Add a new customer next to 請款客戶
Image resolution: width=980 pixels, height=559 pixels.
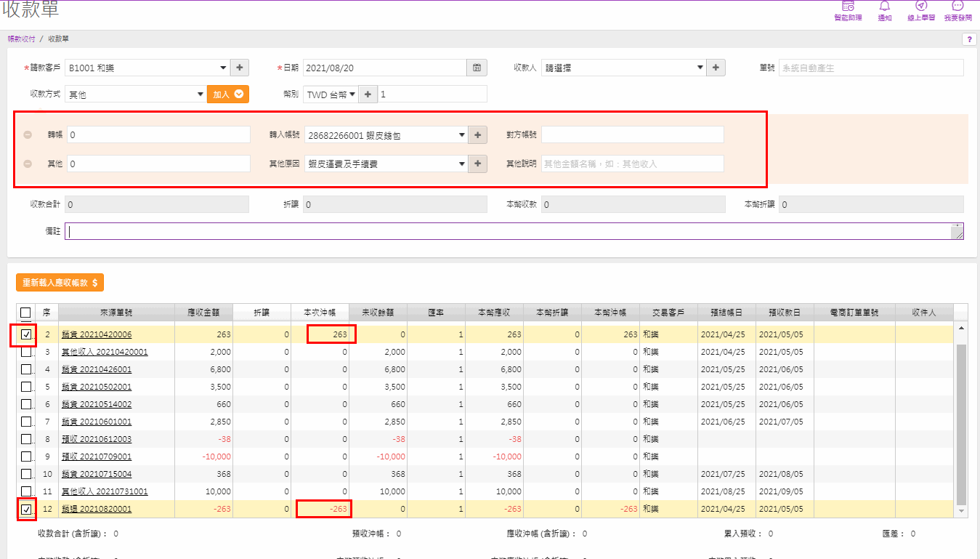coord(240,68)
